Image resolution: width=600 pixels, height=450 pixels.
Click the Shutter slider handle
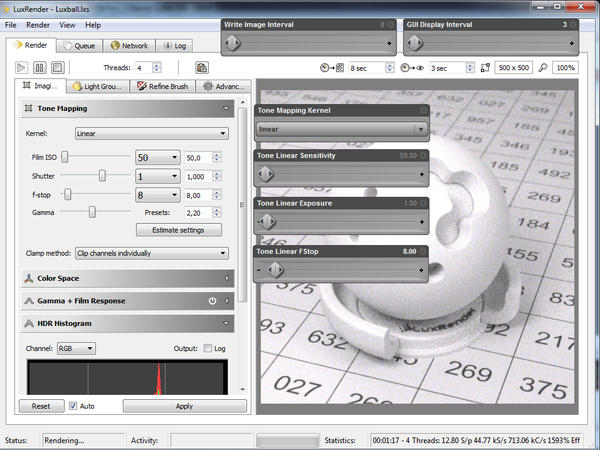point(102,176)
